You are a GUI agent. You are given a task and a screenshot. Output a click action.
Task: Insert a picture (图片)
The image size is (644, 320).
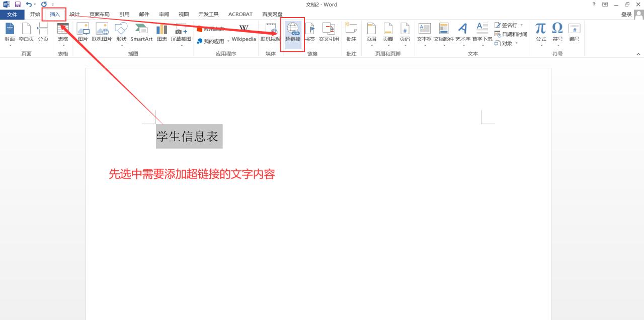(x=83, y=33)
